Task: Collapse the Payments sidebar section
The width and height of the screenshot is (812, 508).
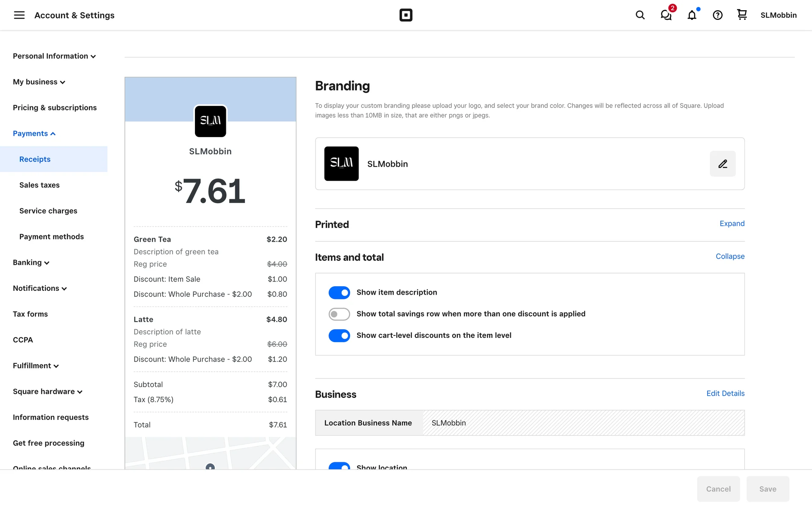Action: pos(34,134)
